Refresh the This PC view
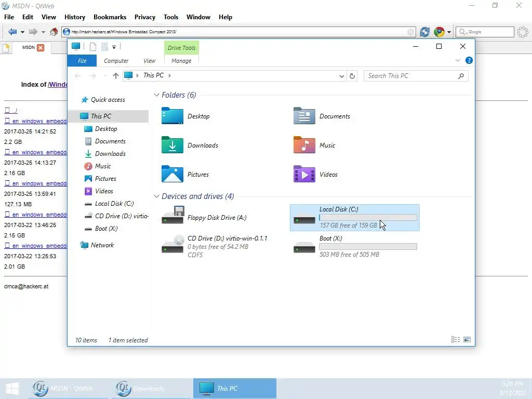Image resolution: width=532 pixels, height=399 pixels. [352, 76]
